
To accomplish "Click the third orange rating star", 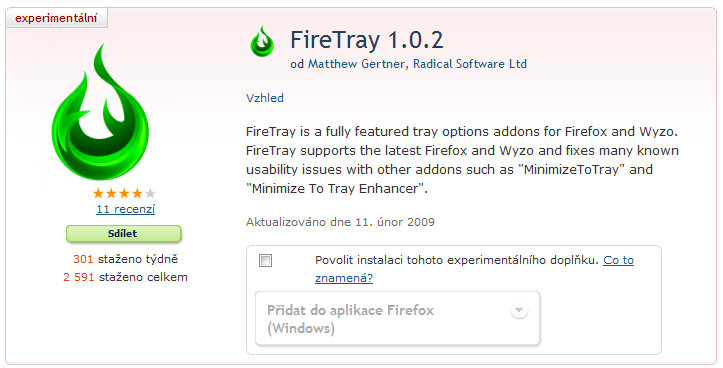I will click(x=124, y=193).
